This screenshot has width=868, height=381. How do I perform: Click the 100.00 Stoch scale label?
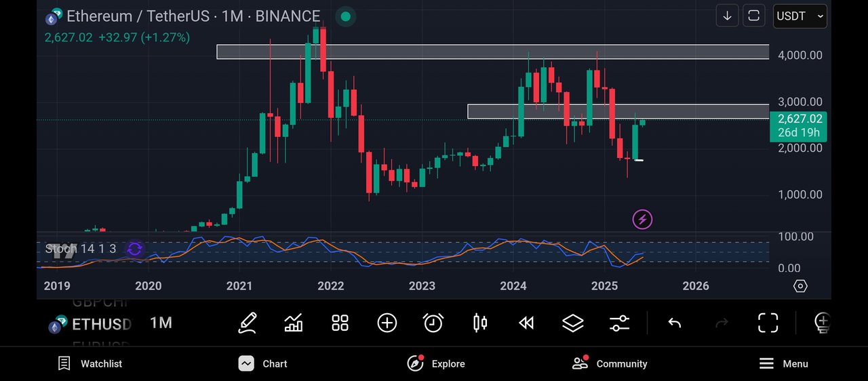coord(795,237)
